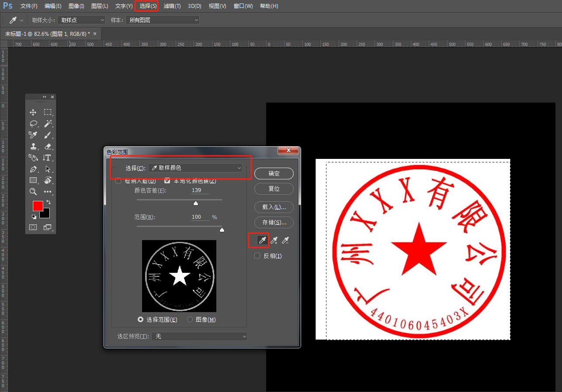Select the Clone Stamp tool

pos(33,146)
